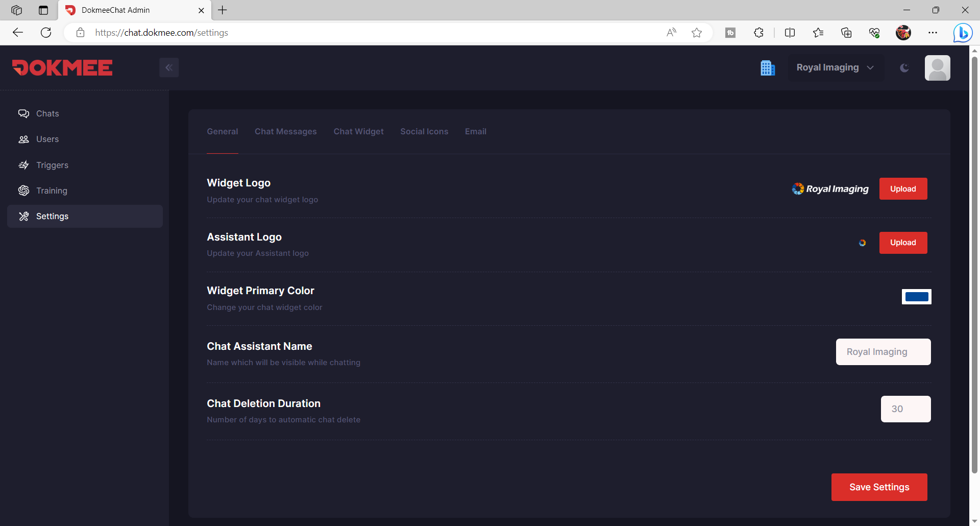Viewport: 980px width, 526px height.
Task: Toggle dark mode with the moon icon
Action: point(904,67)
